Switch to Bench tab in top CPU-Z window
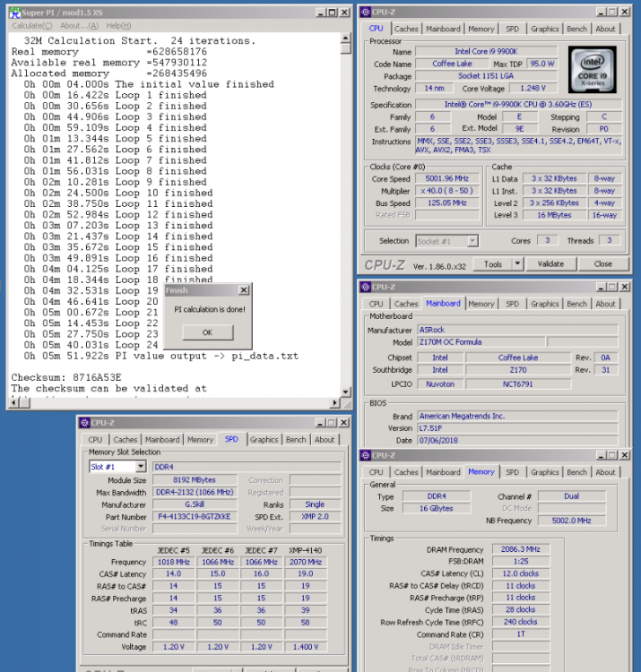 pos(576,29)
